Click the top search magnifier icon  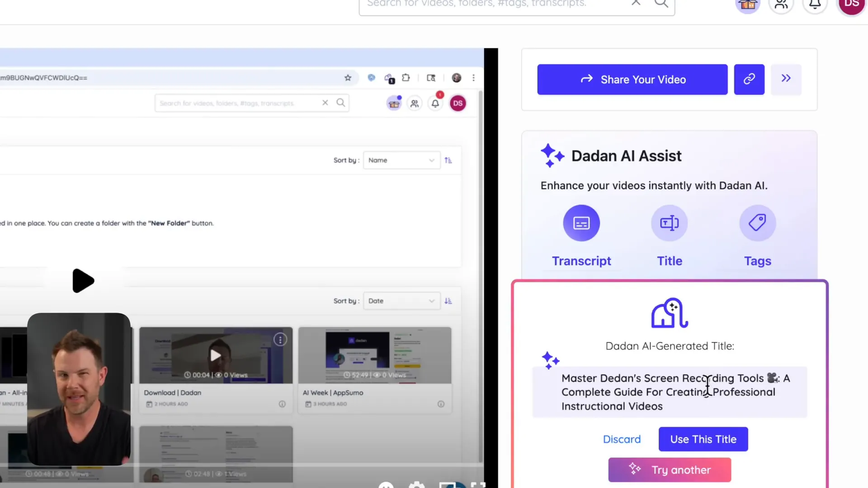(661, 3)
